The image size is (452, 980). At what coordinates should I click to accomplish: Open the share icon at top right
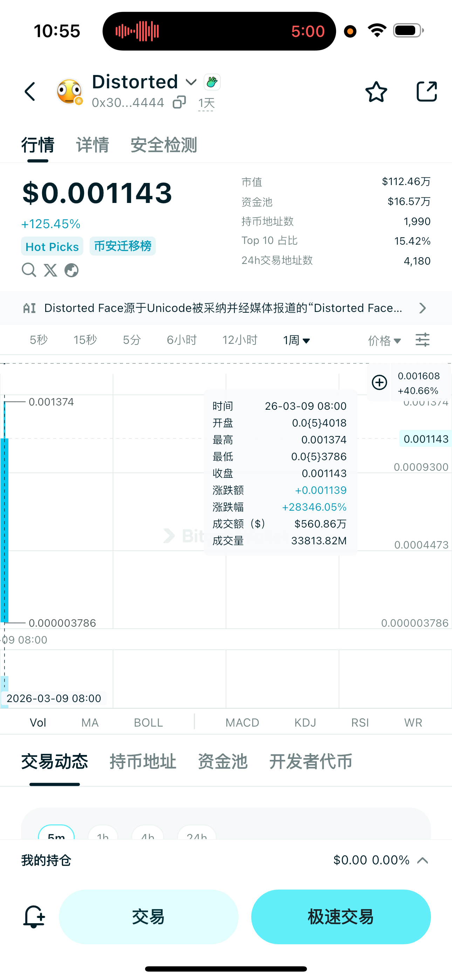coord(426,91)
